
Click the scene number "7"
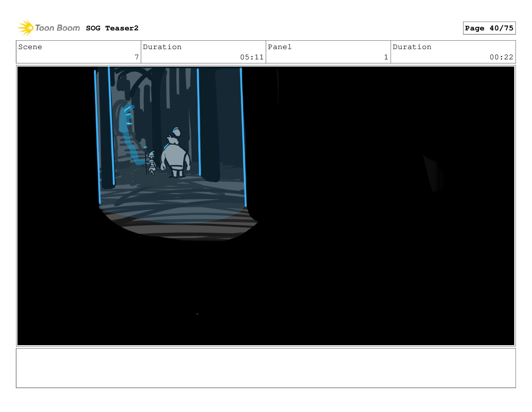point(137,57)
